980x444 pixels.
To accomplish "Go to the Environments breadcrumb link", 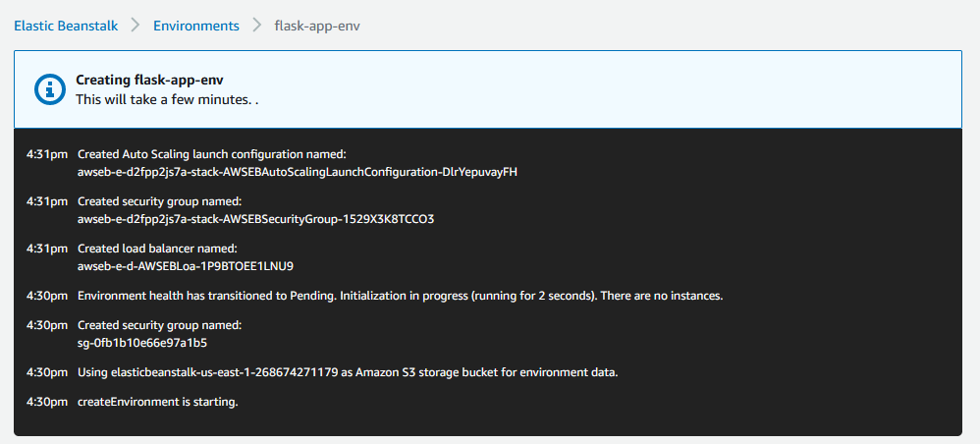I will (195, 26).
